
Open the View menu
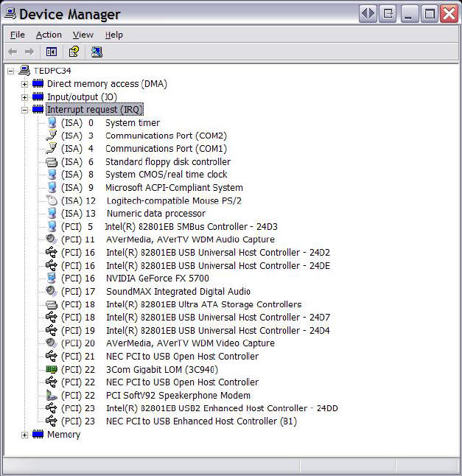pos(83,35)
